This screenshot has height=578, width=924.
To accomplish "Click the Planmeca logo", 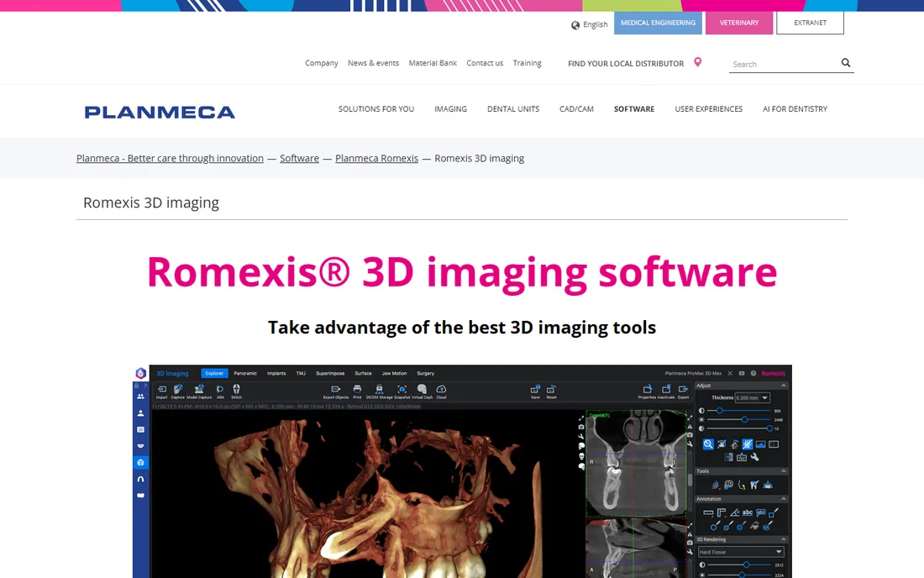I will [160, 112].
